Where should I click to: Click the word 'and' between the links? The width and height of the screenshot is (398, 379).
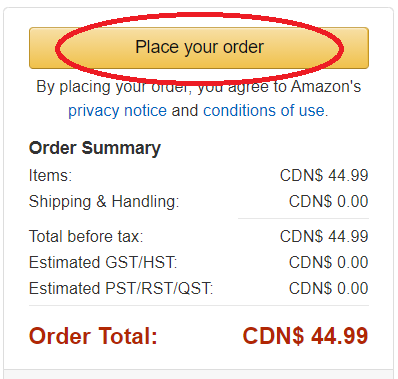pyautogui.click(x=185, y=111)
